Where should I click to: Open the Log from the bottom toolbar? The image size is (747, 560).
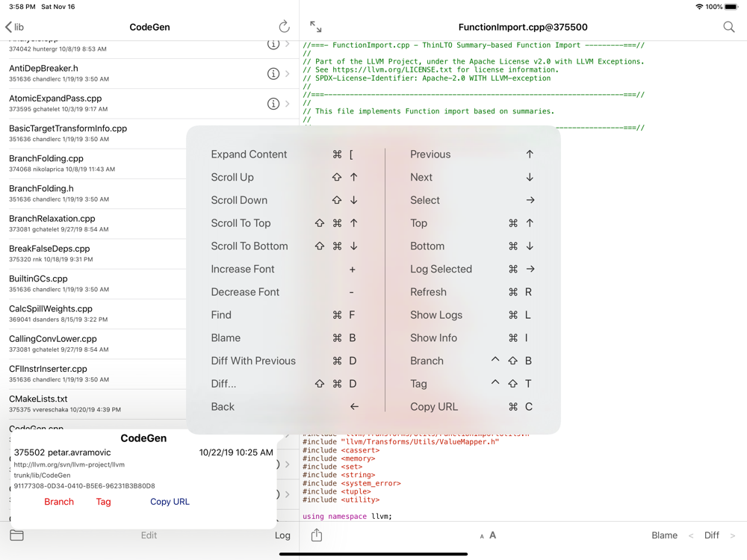coord(282,535)
